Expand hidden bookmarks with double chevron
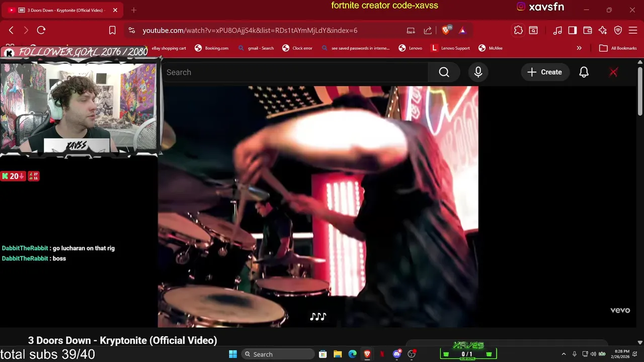644x362 pixels. click(x=579, y=48)
